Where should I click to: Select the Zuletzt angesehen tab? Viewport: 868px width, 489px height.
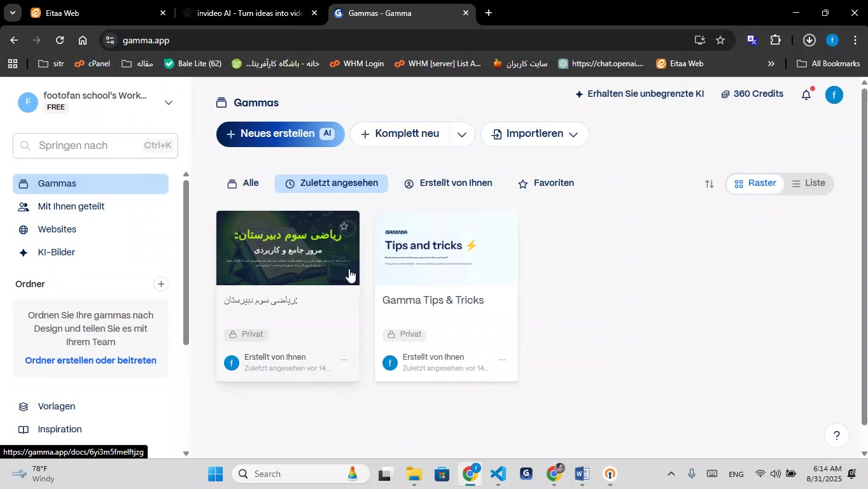[332, 183]
